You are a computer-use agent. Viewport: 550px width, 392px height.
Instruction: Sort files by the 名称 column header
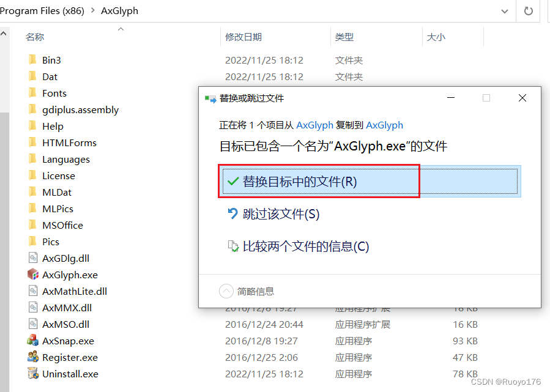pyautogui.click(x=35, y=37)
